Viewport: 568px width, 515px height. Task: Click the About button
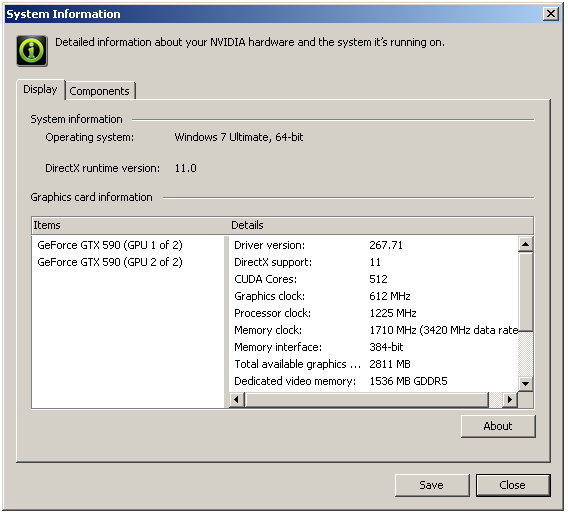click(x=498, y=426)
